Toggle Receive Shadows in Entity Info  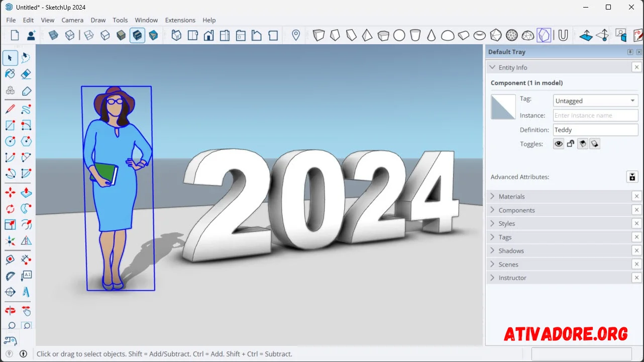coord(582,144)
